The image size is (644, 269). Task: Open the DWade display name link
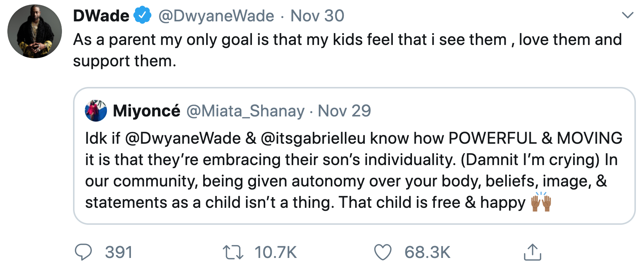pos(101,16)
